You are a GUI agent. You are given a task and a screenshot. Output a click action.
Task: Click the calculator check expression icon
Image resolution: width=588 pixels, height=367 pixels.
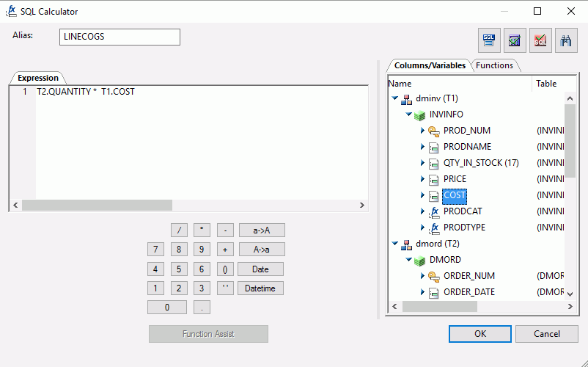pyautogui.click(x=515, y=40)
